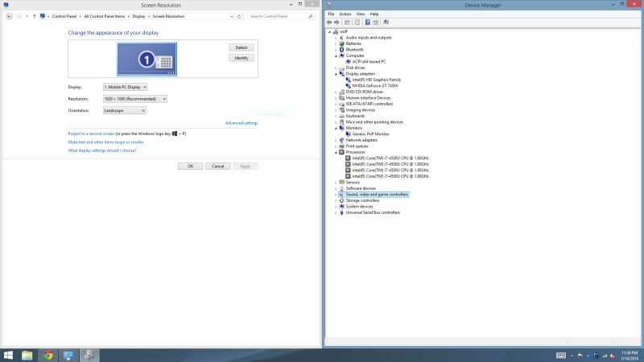Click the Forward arrow in Device Manager toolbar
Viewport: 644px width, 362px height.
(x=336, y=23)
